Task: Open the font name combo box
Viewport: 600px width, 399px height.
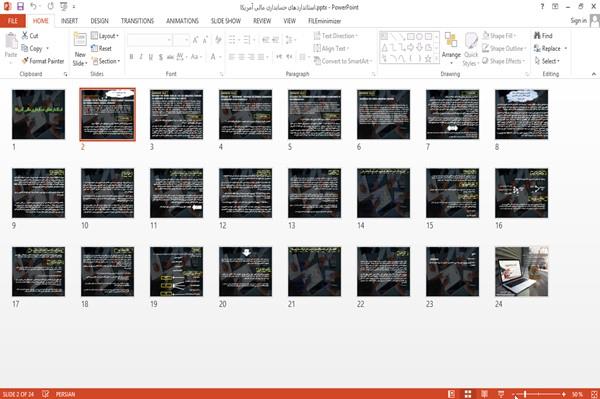Action: (x=149, y=40)
